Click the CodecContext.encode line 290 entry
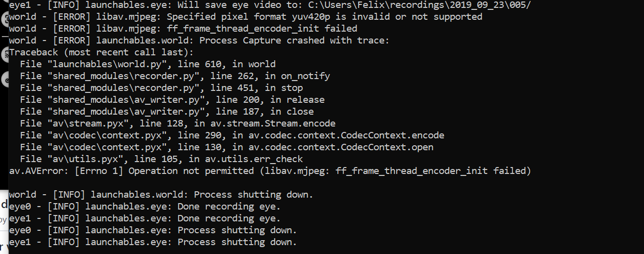This screenshot has height=254, width=644. click(232, 135)
